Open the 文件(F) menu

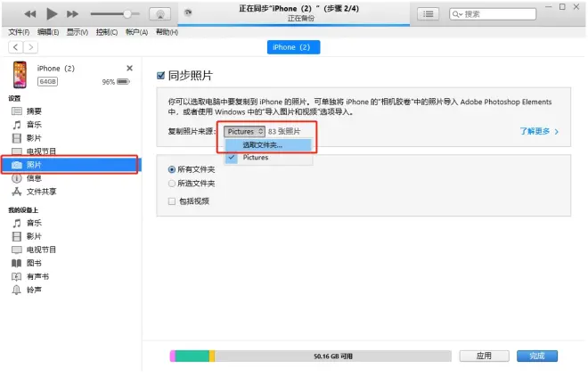(x=19, y=32)
